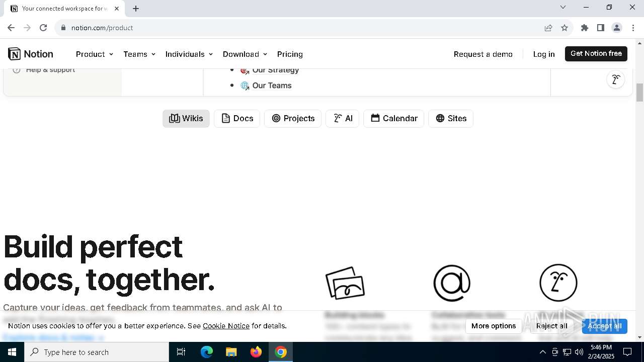
Task: Select the AI tab
Action: [343, 118]
